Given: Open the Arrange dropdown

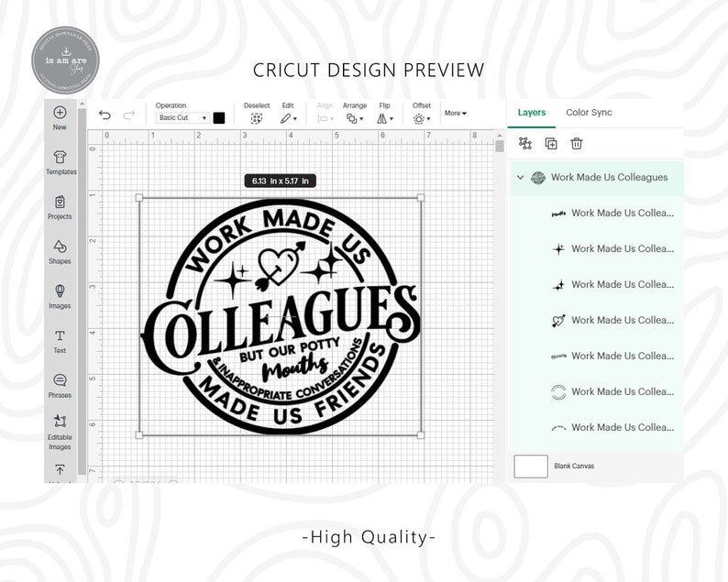Looking at the screenshot, I should 355,119.
